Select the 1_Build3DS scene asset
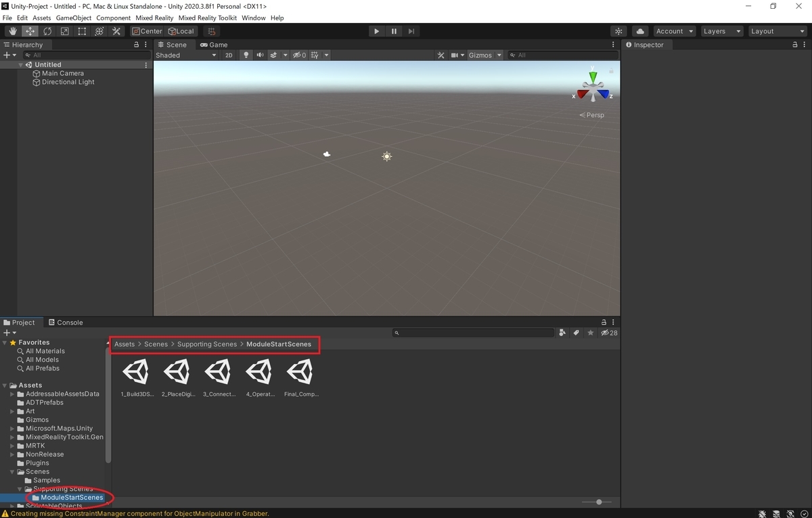The width and height of the screenshot is (812, 518). [x=136, y=377]
